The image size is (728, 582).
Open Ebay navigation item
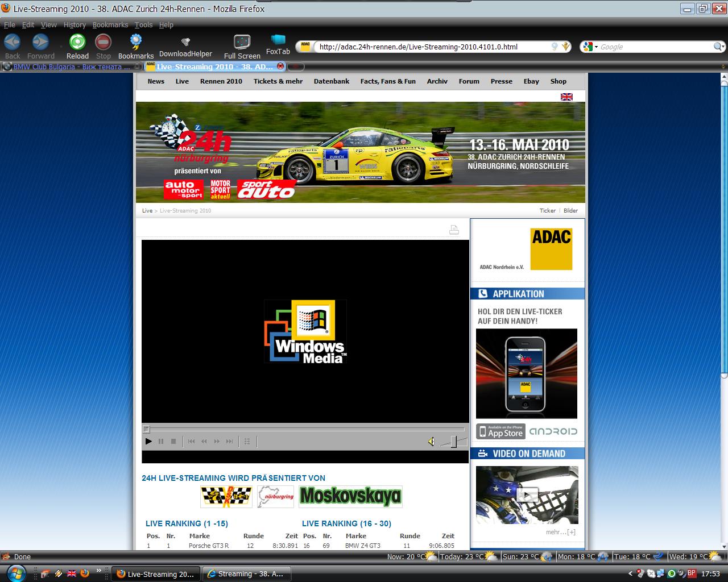click(531, 81)
